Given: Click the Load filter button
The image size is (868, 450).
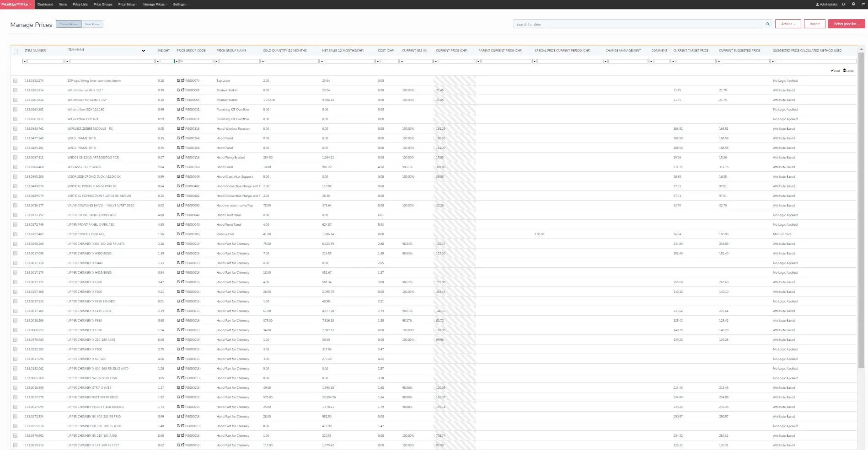Looking at the screenshot, I should [x=835, y=70].
